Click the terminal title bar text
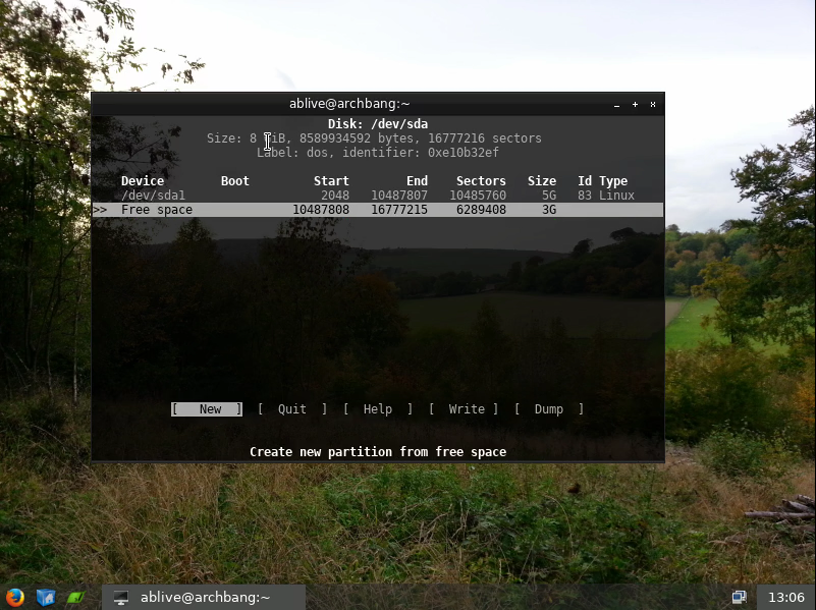Screen dimensions: 816x610 click(349, 104)
